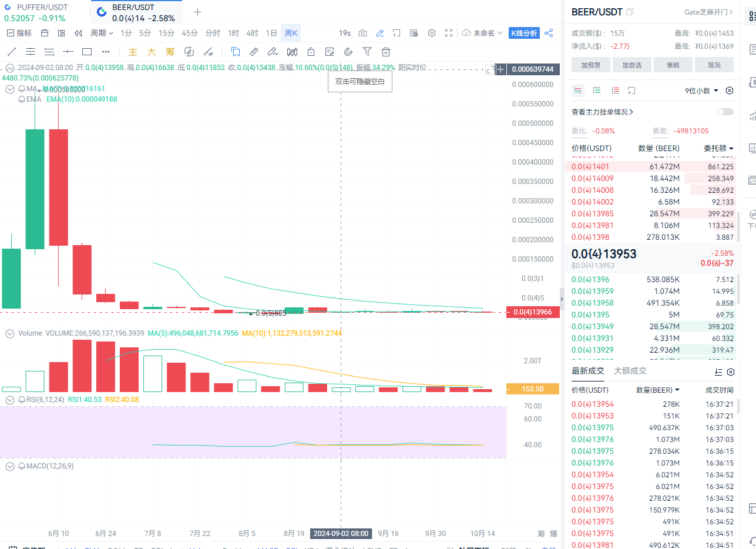The width and height of the screenshot is (756, 549).
Task: Open more drawing tools ellipsis
Action: point(106,52)
